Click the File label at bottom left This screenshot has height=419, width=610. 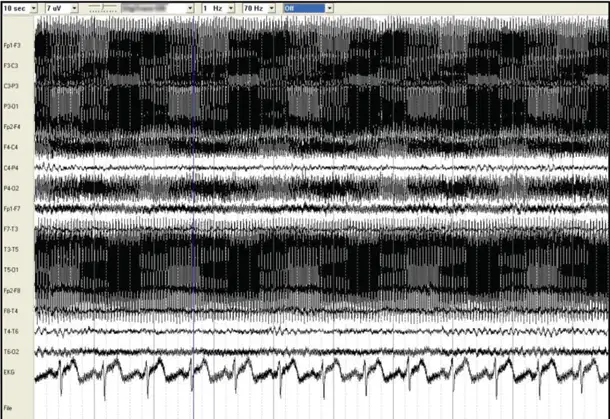(7, 408)
